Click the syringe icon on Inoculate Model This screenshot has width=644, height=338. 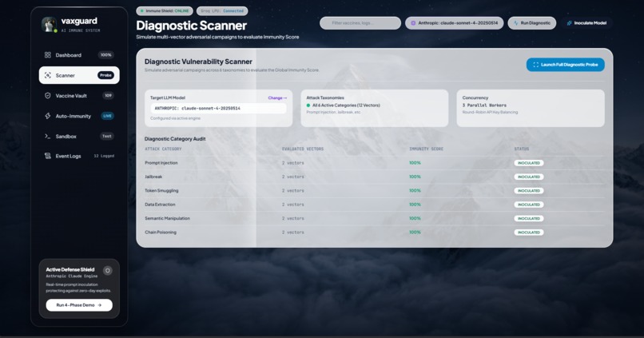[569, 23]
